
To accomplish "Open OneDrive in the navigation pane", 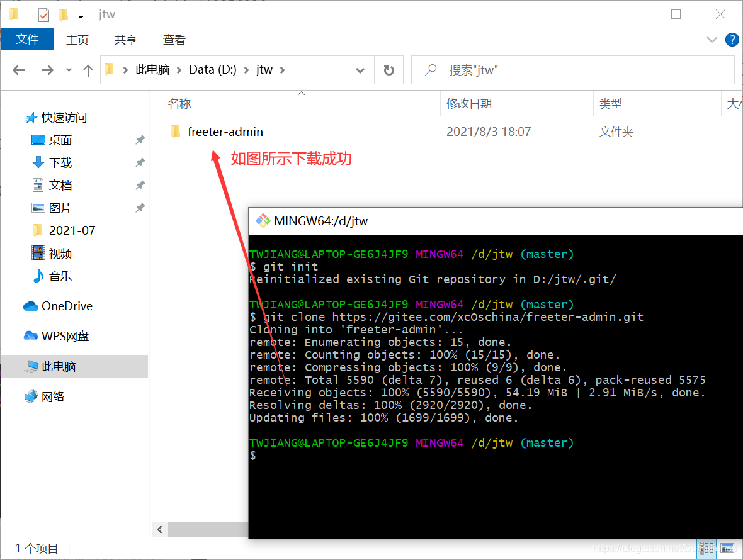I will (x=67, y=306).
